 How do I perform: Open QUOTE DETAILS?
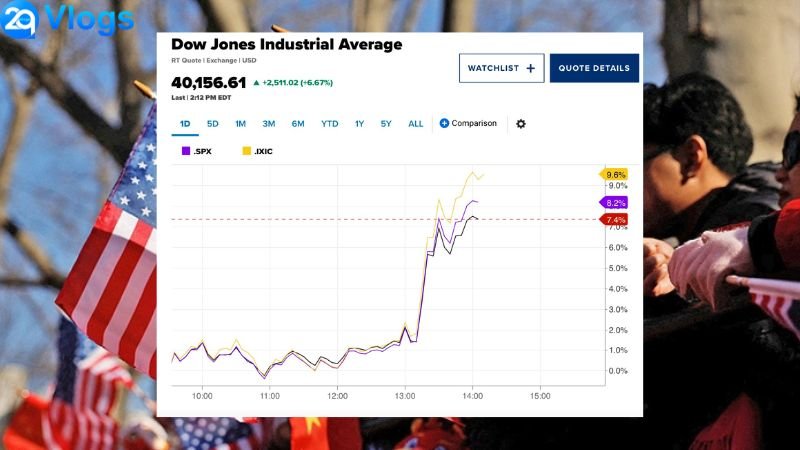pyautogui.click(x=594, y=68)
